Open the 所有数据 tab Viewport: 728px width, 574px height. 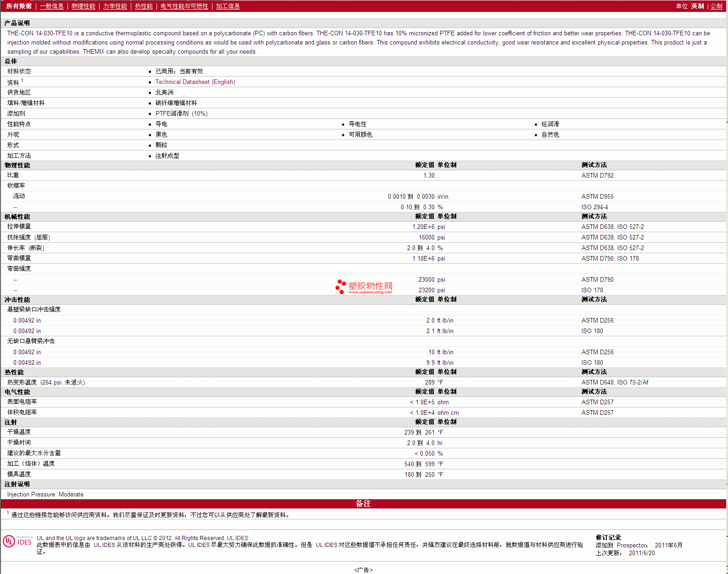point(19,6)
